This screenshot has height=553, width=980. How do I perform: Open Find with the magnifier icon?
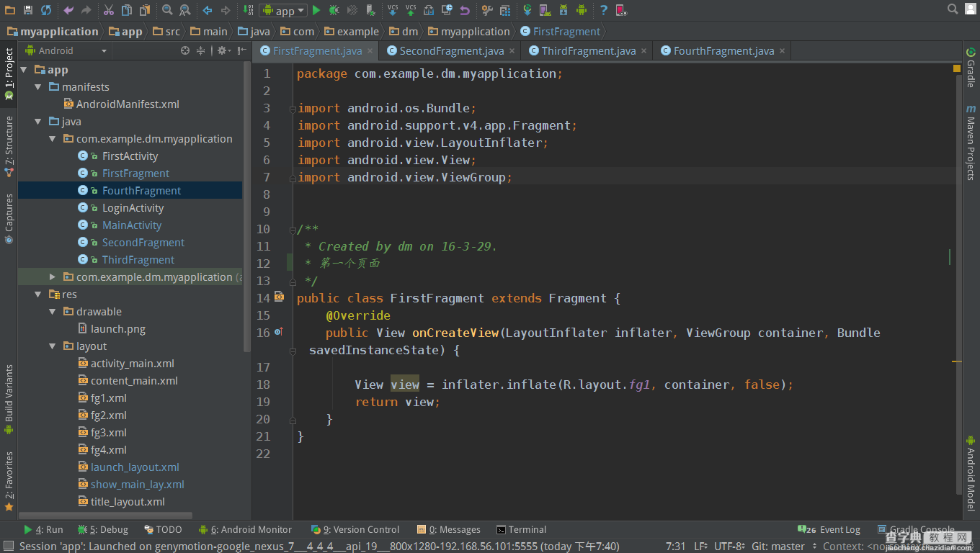(167, 10)
